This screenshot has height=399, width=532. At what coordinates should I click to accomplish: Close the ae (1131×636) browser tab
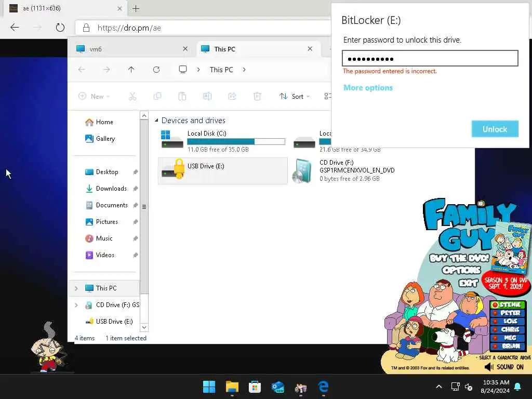[119, 8]
